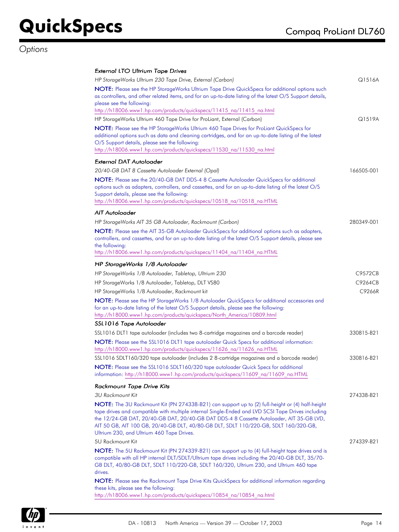Click the HP invent logo

pos(33,518)
